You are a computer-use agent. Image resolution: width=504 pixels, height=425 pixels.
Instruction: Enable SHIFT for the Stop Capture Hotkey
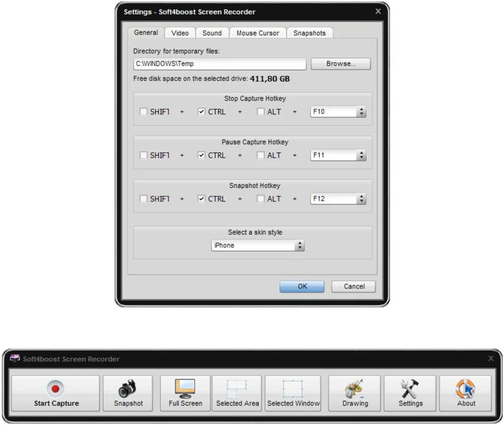(143, 112)
